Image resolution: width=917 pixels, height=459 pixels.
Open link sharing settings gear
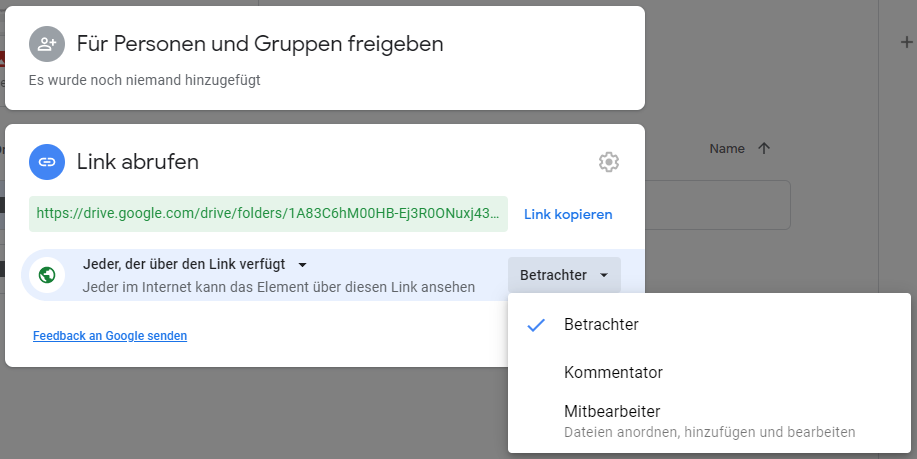(609, 162)
